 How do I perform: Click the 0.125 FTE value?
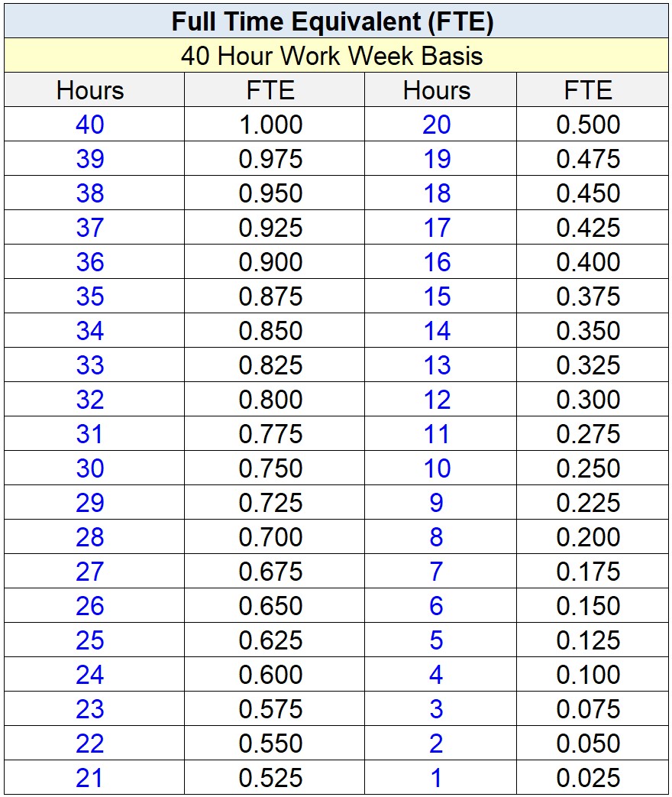[592, 640]
